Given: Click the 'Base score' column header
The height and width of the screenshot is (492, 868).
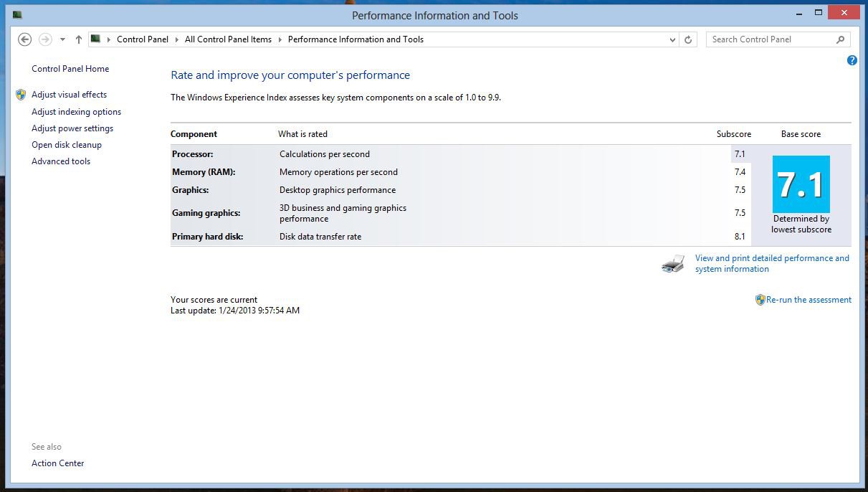Looking at the screenshot, I should coord(801,134).
